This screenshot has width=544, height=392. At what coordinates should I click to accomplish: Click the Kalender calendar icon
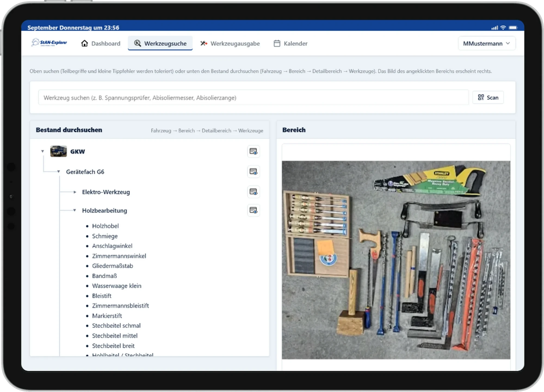pos(277,43)
